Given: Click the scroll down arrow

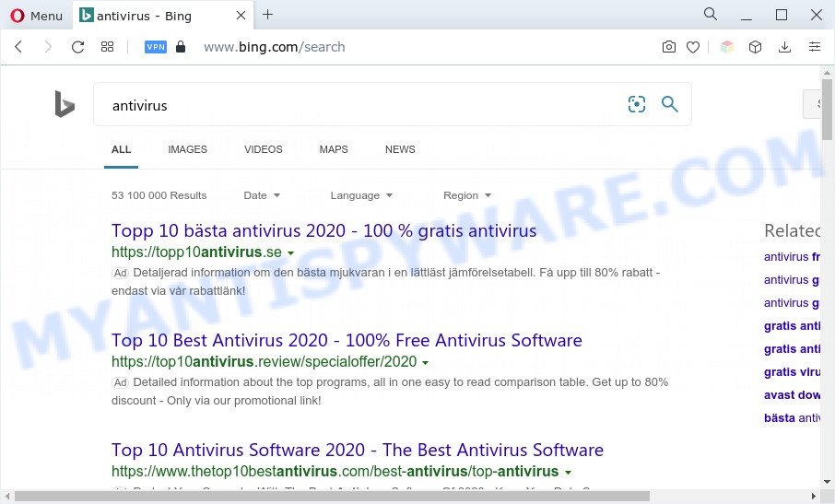Looking at the screenshot, I should coord(827,482).
